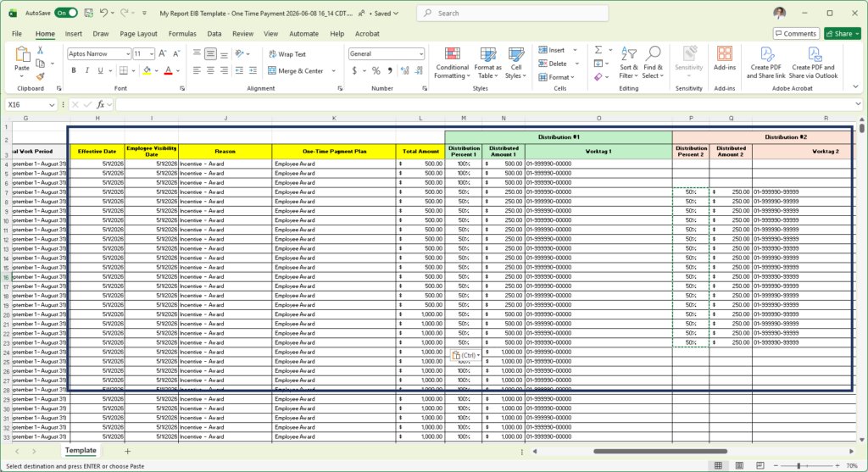
Task: Toggle Wrap Text
Action: pos(287,54)
